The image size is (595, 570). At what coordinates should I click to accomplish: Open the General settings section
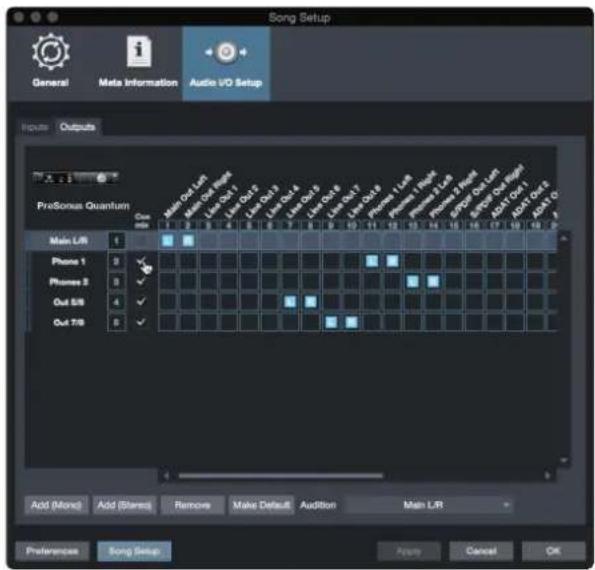point(51,61)
